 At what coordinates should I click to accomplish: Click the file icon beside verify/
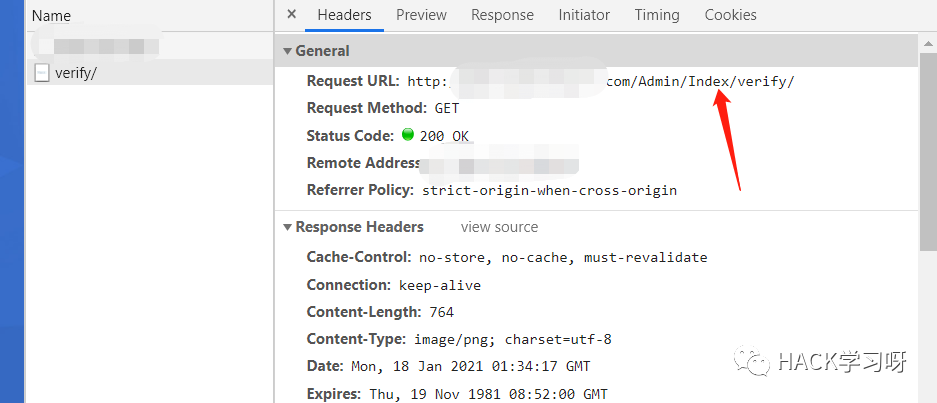coord(42,72)
